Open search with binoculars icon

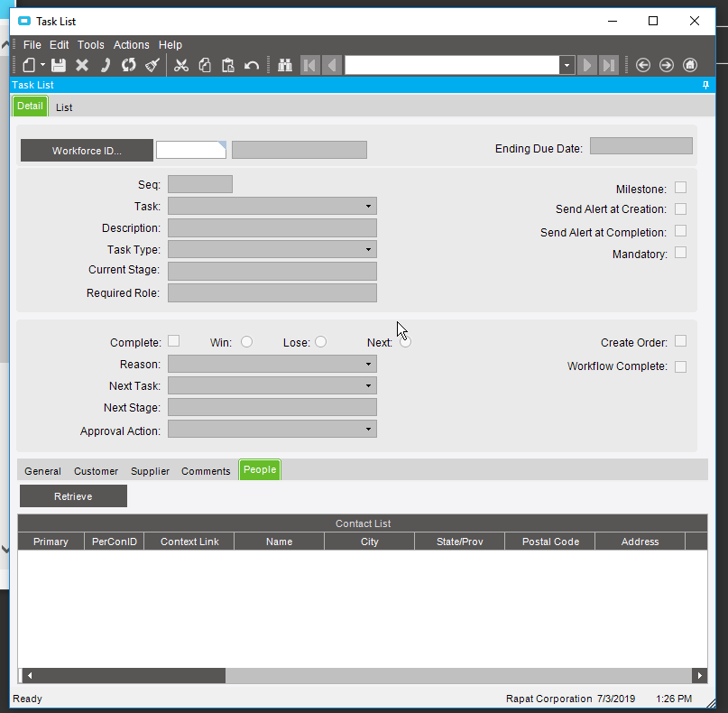pos(285,65)
